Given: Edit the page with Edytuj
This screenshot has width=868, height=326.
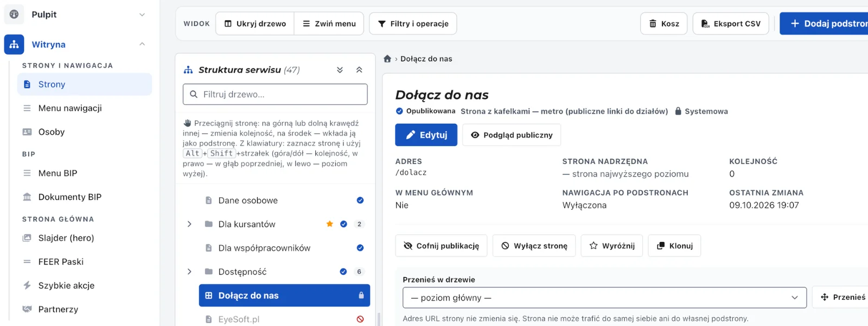Looking at the screenshot, I should pyautogui.click(x=426, y=135).
